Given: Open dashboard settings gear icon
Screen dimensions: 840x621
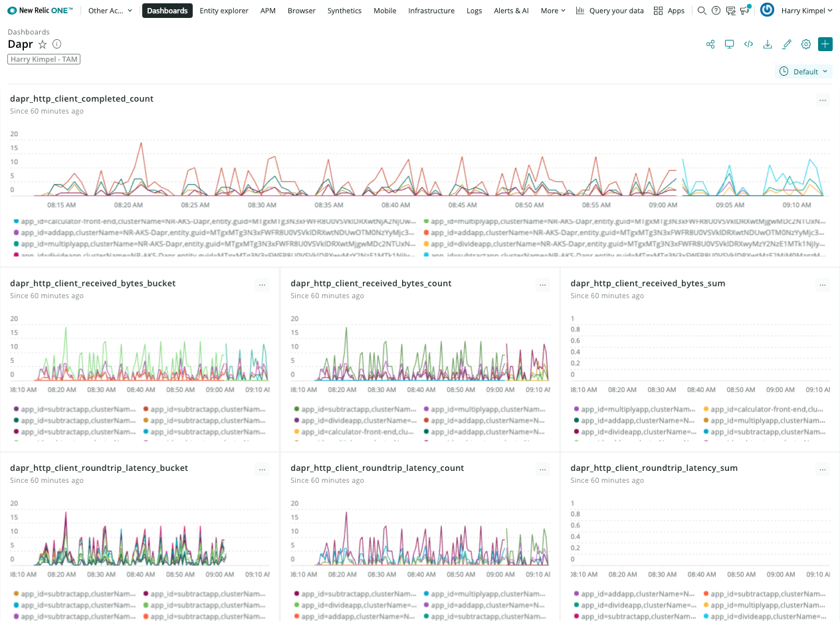Looking at the screenshot, I should (806, 44).
